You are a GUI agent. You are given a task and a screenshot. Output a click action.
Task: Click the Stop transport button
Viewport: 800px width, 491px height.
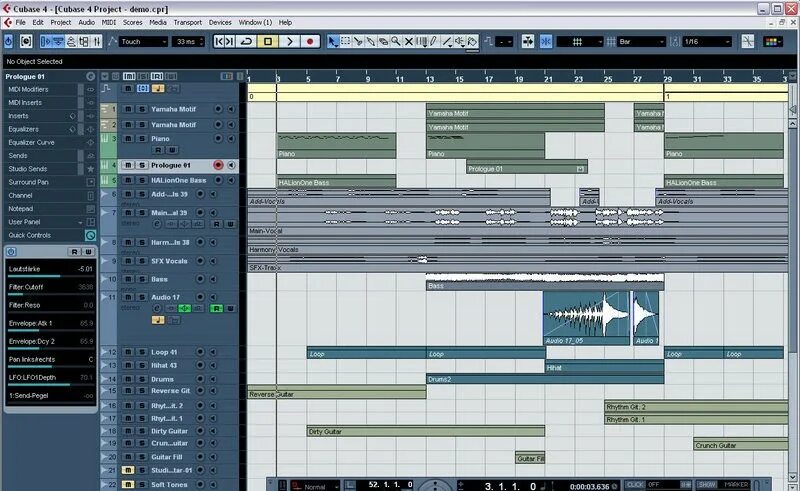pyautogui.click(x=268, y=41)
